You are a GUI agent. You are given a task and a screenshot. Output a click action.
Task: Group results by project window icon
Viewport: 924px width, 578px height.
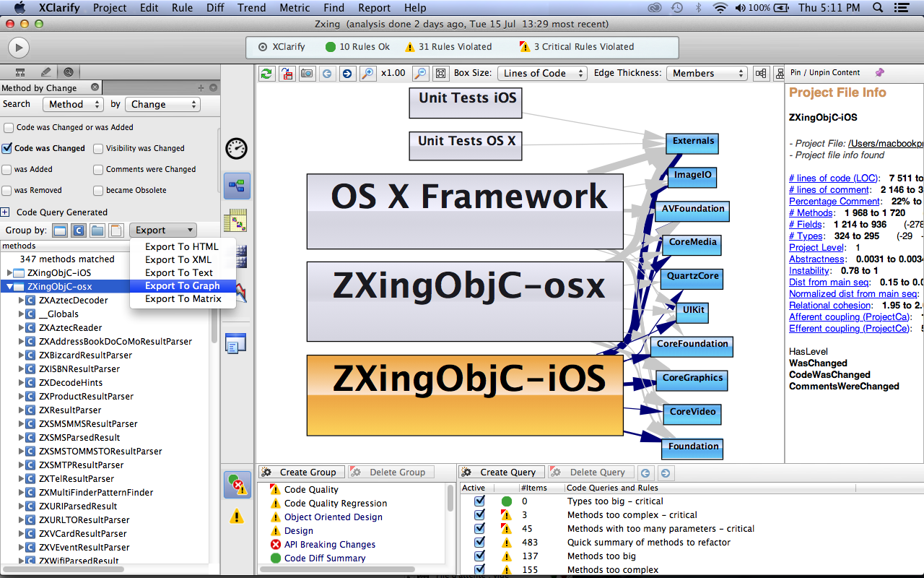pos(60,230)
